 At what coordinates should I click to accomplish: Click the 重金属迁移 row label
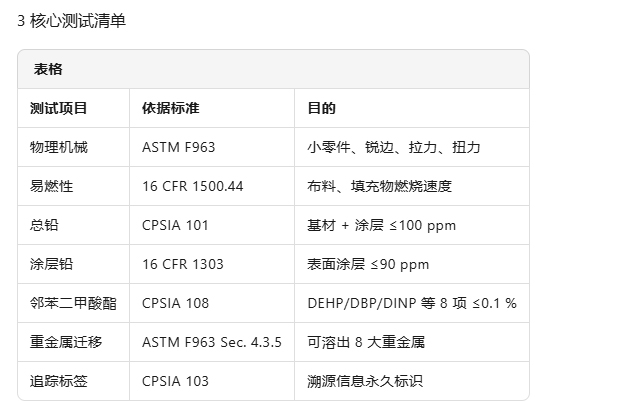66,342
